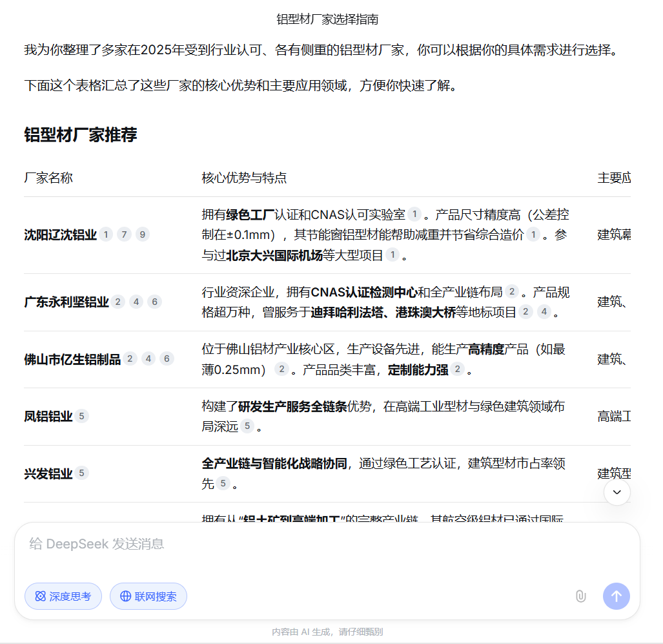Click citation 5 next to 兴发铝业 name
Screen dimensions: 663x644
81,473
